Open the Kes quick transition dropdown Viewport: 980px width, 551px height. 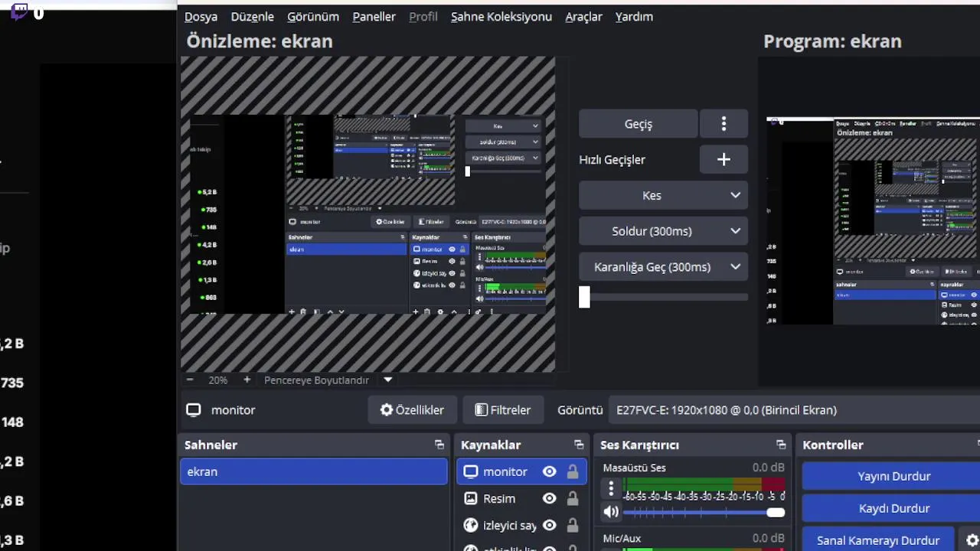(x=663, y=195)
